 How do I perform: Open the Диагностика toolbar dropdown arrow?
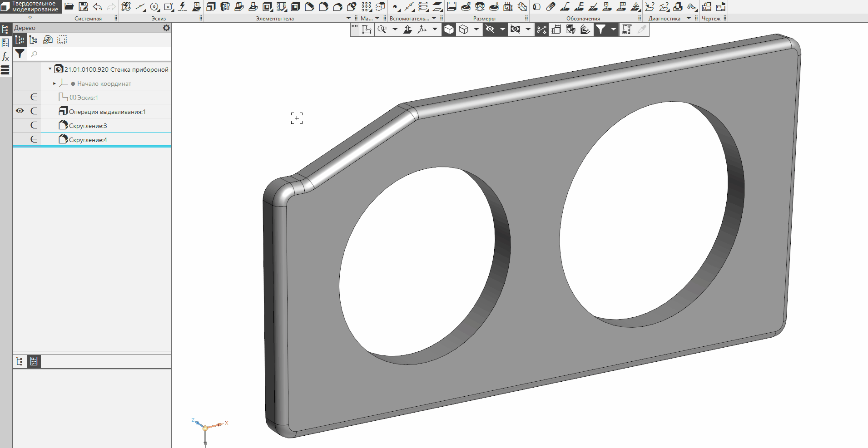(x=689, y=19)
